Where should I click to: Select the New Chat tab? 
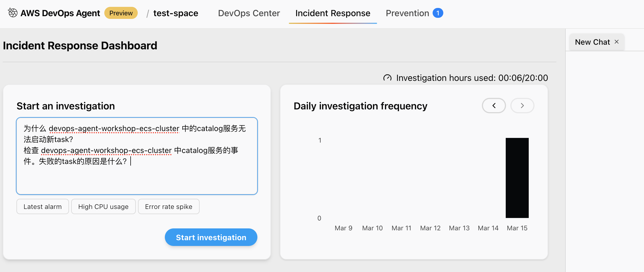point(592,42)
